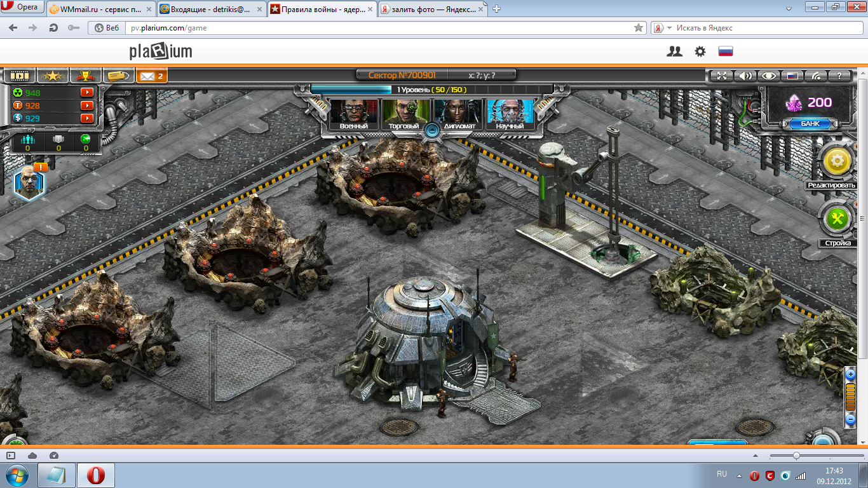Select the Дипломат advisor
Viewport: 868px width, 488px height.
[459, 114]
